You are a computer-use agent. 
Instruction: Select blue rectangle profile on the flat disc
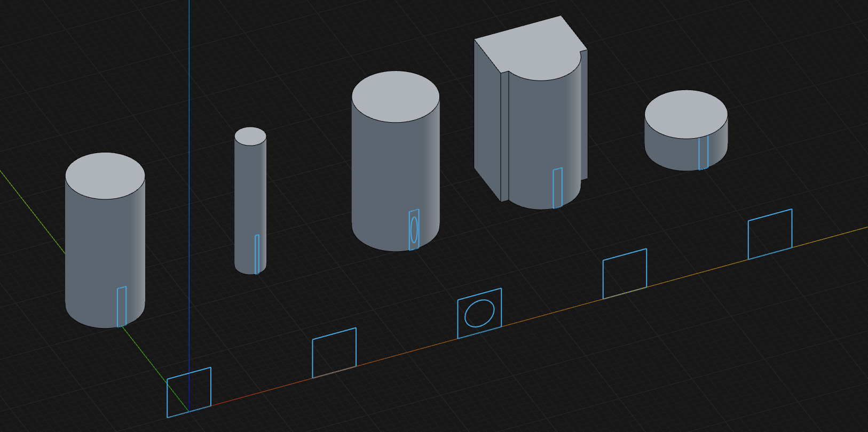click(x=704, y=153)
